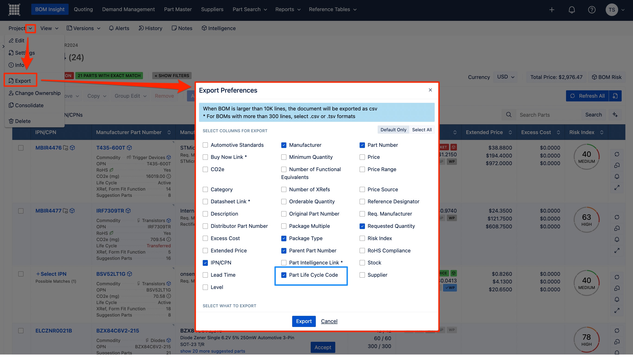Viewport: 633px width, 364px height.
Task: Open the notifications bell icon
Action: pos(572,10)
